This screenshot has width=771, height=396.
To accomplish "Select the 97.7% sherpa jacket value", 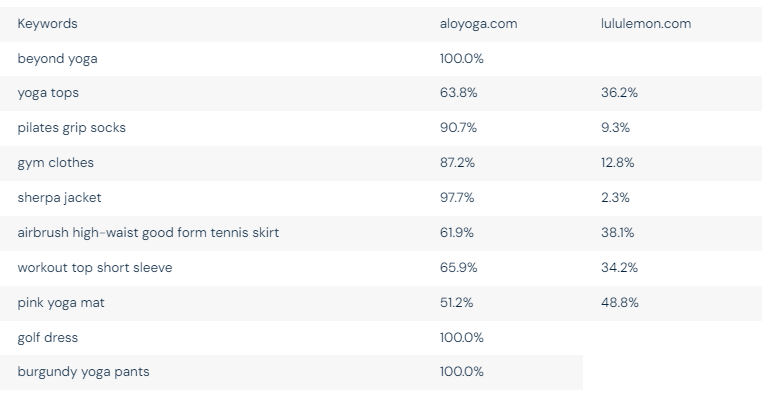I will [x=457, y=198].
